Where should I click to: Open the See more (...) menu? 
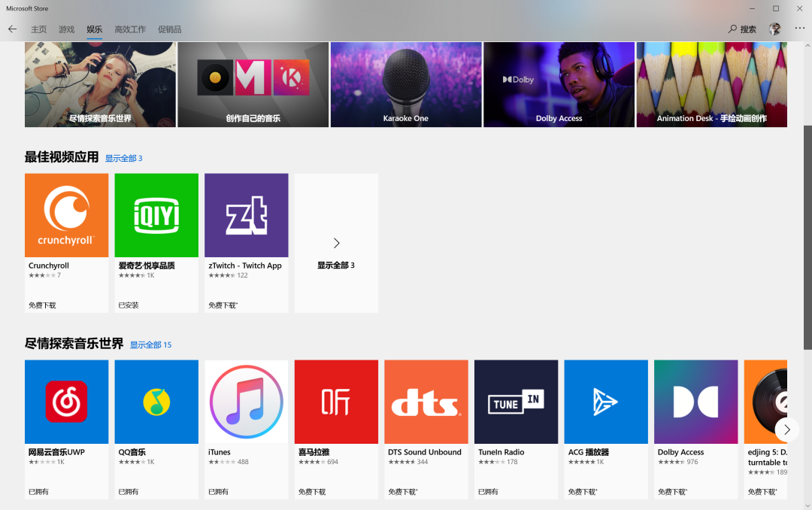click(799, 29)
